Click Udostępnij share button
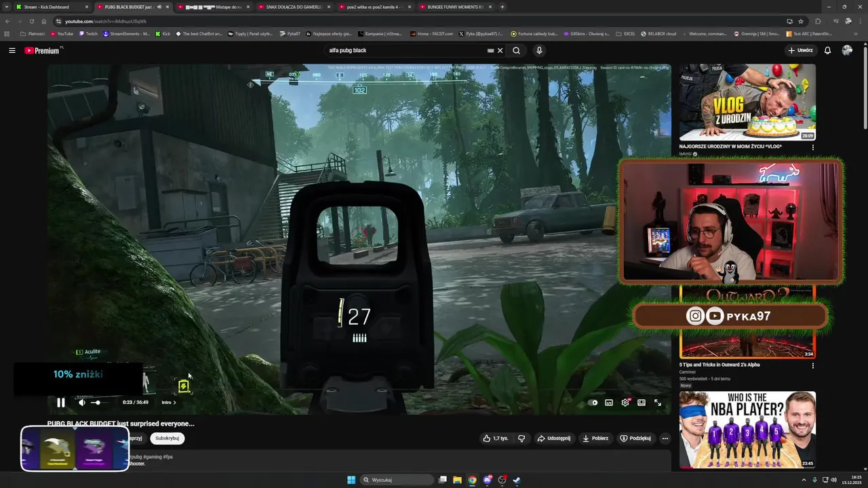 coord(554,439)
